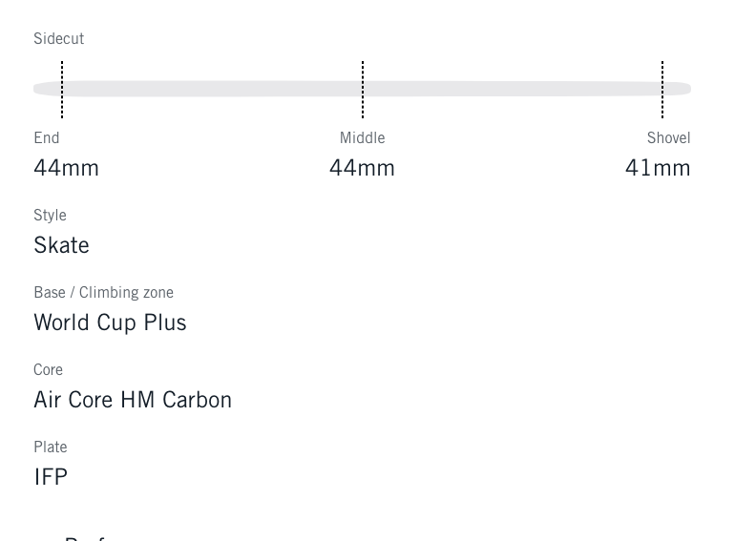The image size is (756, 541).
Task: Click the Core label
Action: tap(48, 370)
